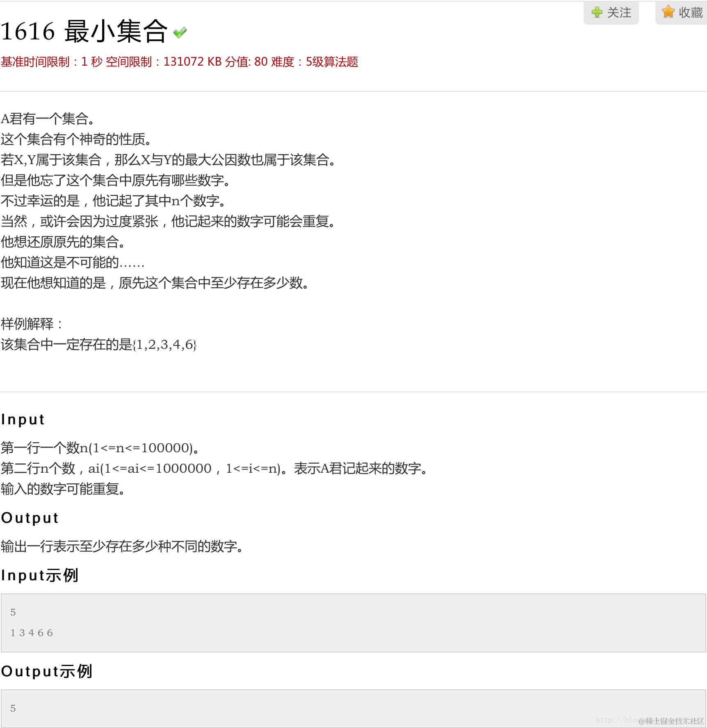Click the line 输入的数字可能重复。
Screen dimensions: 707x728
(63, 489)
